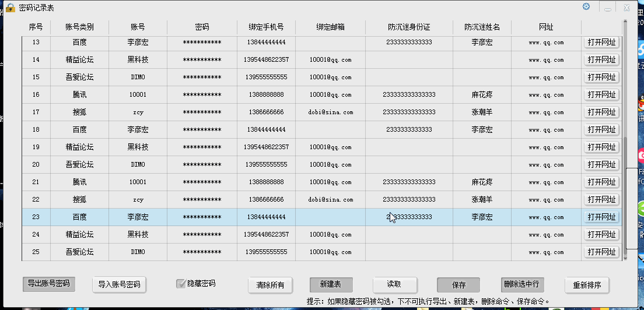The width and height of the screenshot is (644, 310).
Task: Select account DIMO in row 25
Action: click(x=138, y=252)
